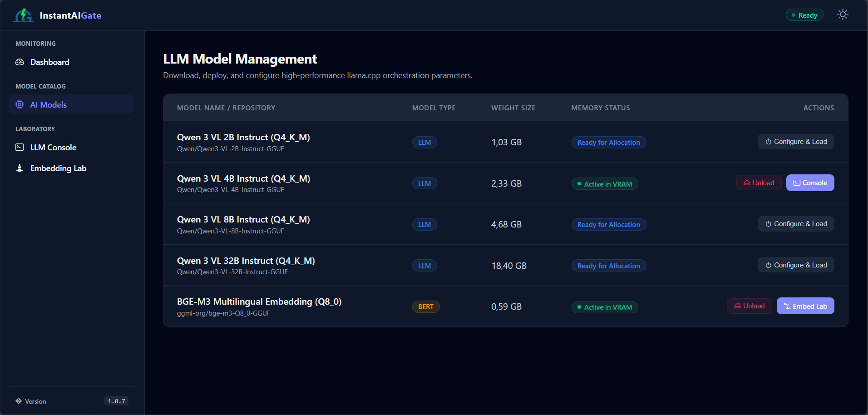
Task: Open Embedding Lab menu item
Action: pos(71,168)
